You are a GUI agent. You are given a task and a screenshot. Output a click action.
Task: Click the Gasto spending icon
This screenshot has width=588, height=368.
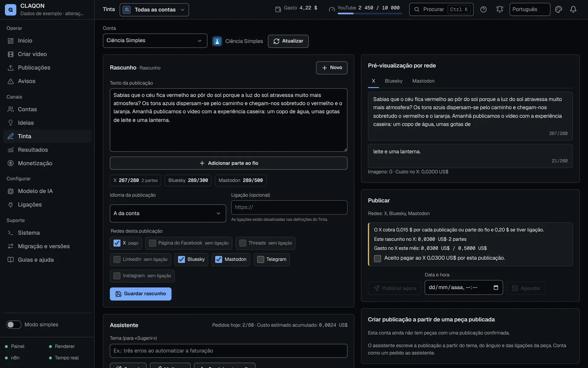coord(278,10)
